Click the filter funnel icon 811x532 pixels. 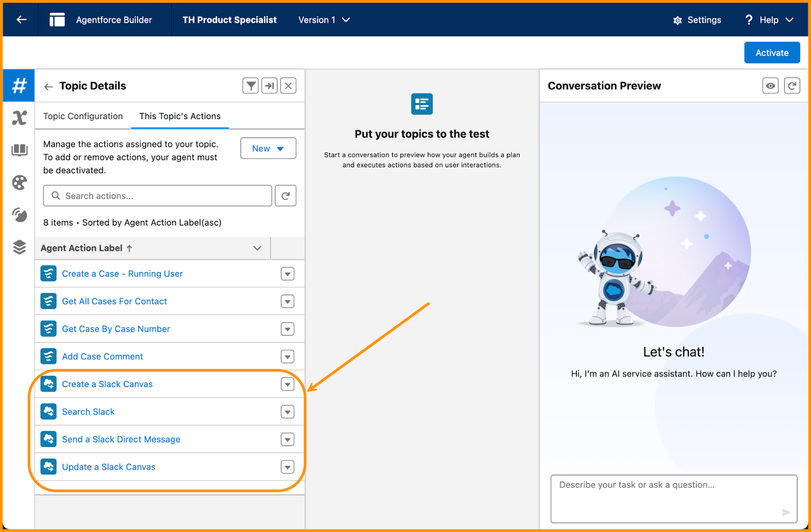[250, 86]
